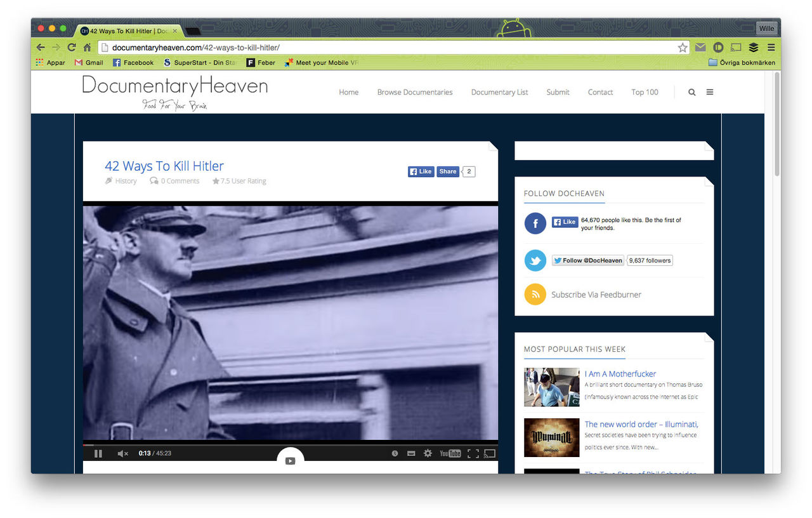Screen dimensions: 812x518
Task: Unmute the video player sound
Action: click(x=122, y=453)
